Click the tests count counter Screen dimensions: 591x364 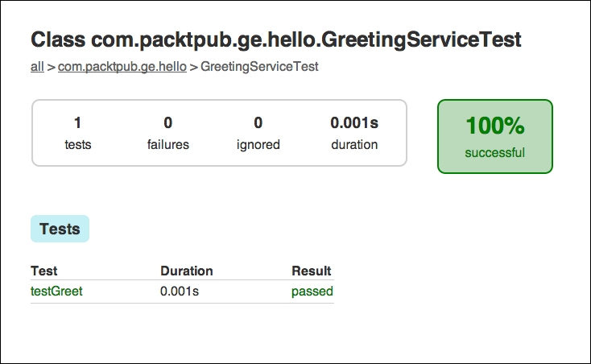[x=77, y=133]
